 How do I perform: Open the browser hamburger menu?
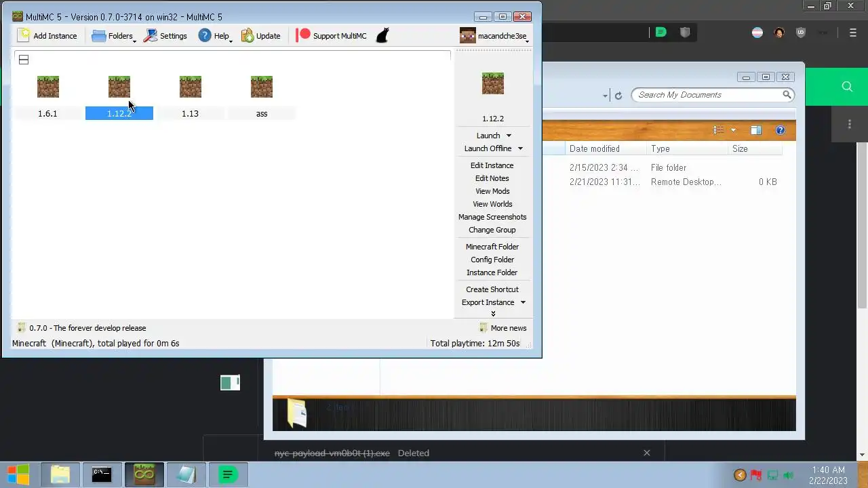(x=854, y=33)
